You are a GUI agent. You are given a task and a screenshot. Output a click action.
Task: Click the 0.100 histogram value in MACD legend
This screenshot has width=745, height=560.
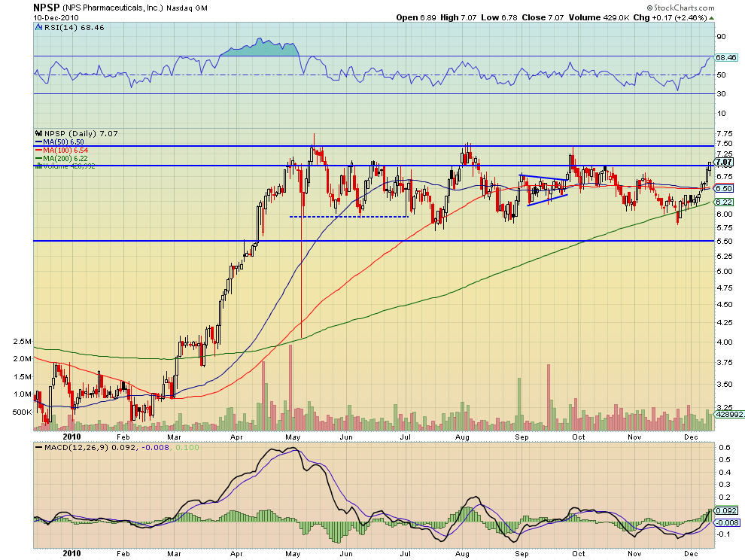(187, 448)
